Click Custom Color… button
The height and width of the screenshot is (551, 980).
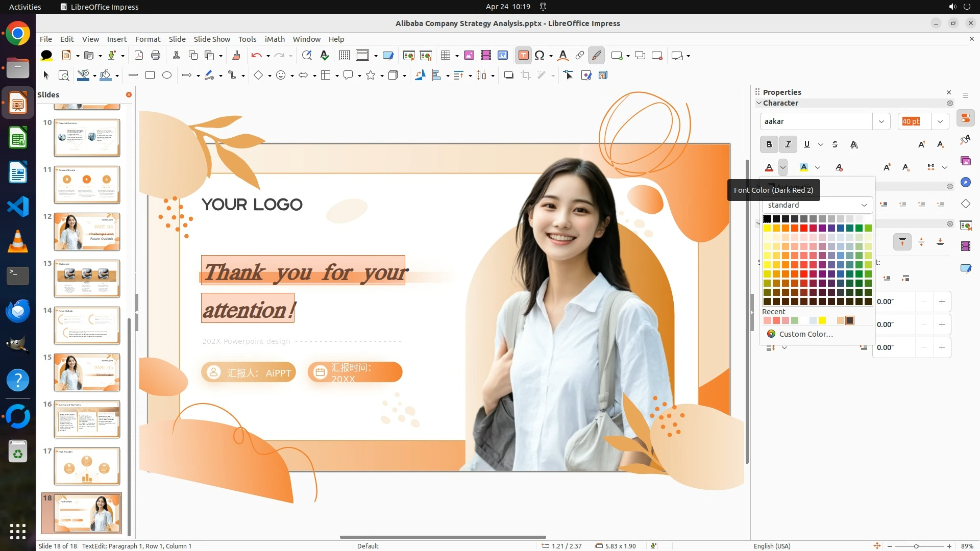pos(805,334)
